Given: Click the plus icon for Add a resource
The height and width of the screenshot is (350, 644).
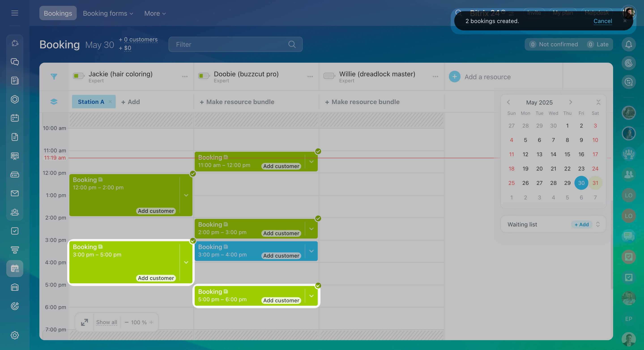Looking at the screenshot, I should [454, 77].
